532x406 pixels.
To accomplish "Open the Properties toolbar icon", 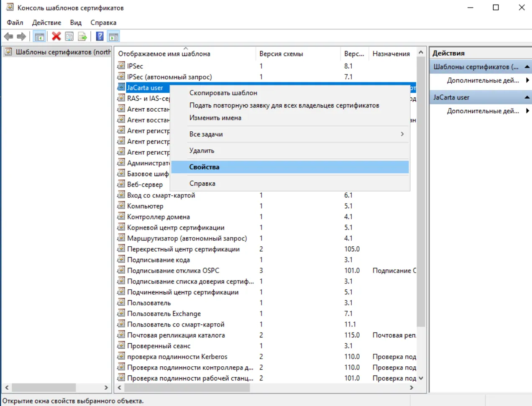I will [69, 37].
